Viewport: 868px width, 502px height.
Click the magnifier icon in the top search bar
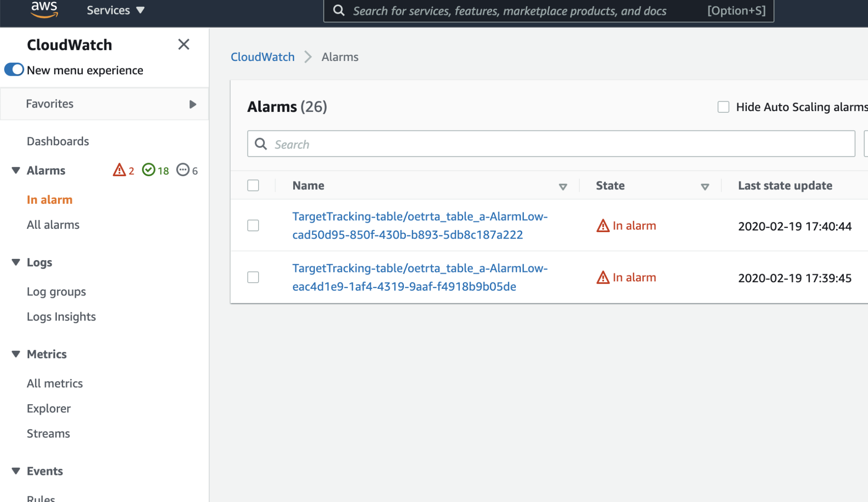(338, 10)
